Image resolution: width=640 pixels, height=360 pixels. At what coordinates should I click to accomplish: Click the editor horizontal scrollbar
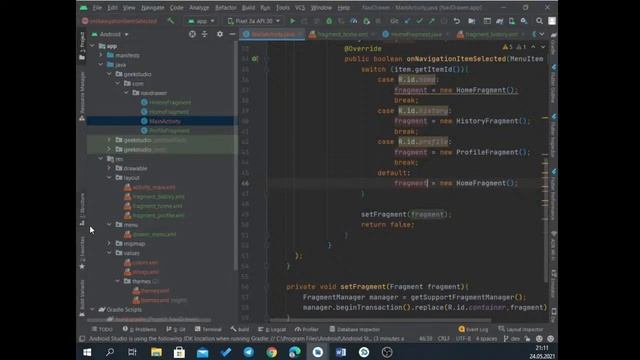[x=380, y=320]
